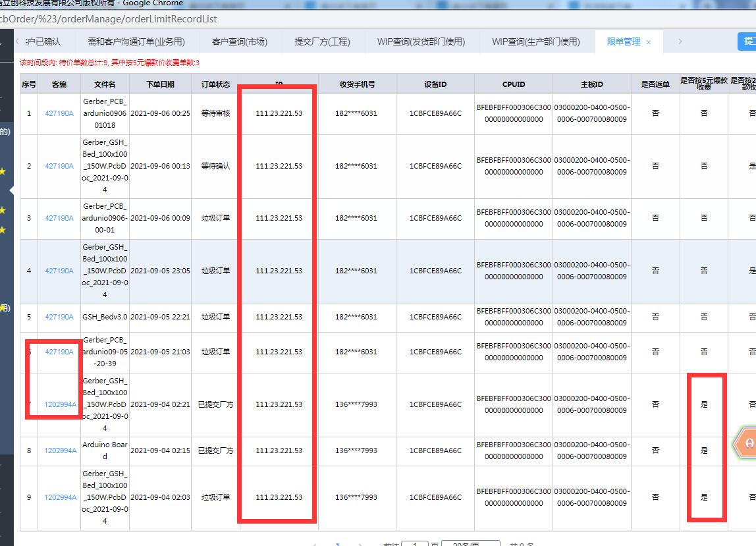Click customer 1202994A link in row 9

tap(60, 497)
